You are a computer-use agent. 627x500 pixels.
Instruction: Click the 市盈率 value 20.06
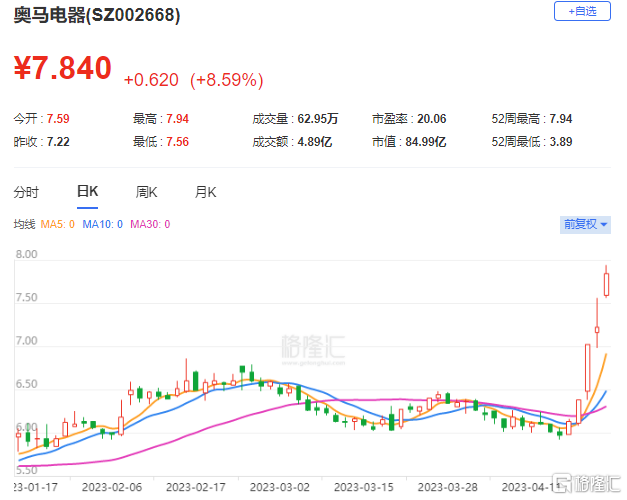click(431, 119)
